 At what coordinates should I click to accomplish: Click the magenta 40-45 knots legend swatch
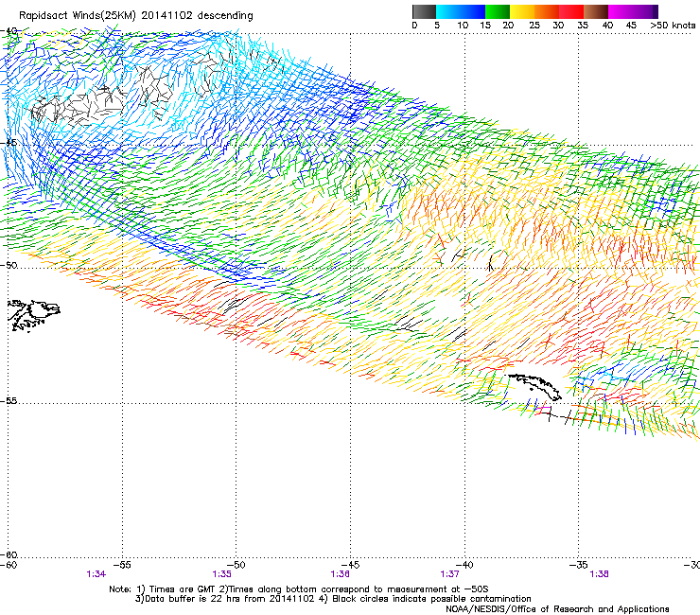pyautogui.click(x=621, y=11)
